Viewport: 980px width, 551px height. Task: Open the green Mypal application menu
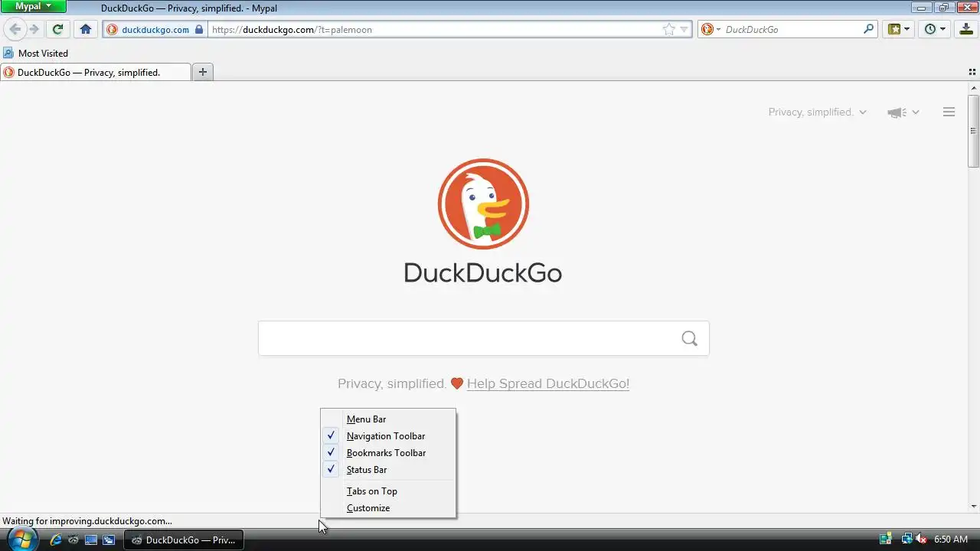[34, 6]
